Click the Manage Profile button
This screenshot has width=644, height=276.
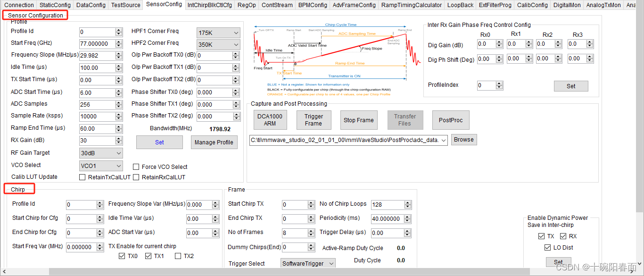(x=214, y=142)
